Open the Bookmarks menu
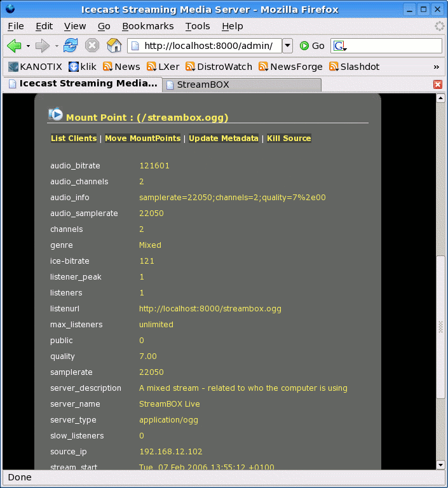This screenshot has height=488, width=448. 148,26
